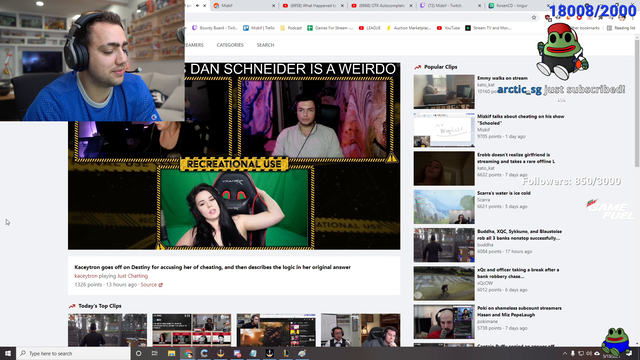640x360 pixels.
Task: Switch to the forsenCD - Imgur tab
Action: point(518,6)
